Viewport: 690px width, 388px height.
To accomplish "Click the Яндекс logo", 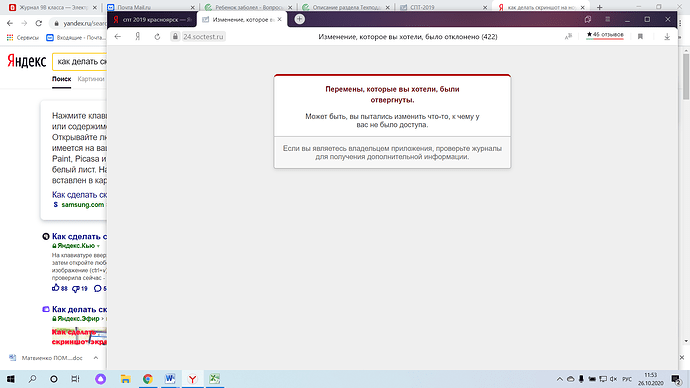I will coord(26,61).
